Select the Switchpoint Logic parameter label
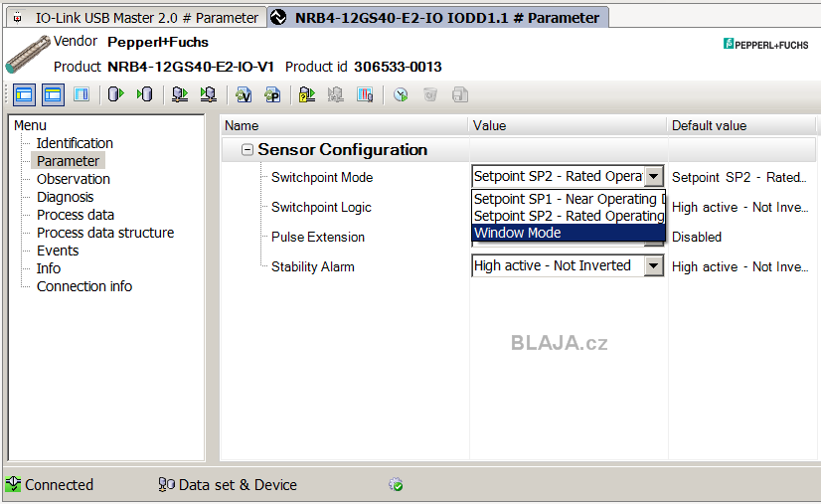Screen dimensions: 821x504 [321, 207]
